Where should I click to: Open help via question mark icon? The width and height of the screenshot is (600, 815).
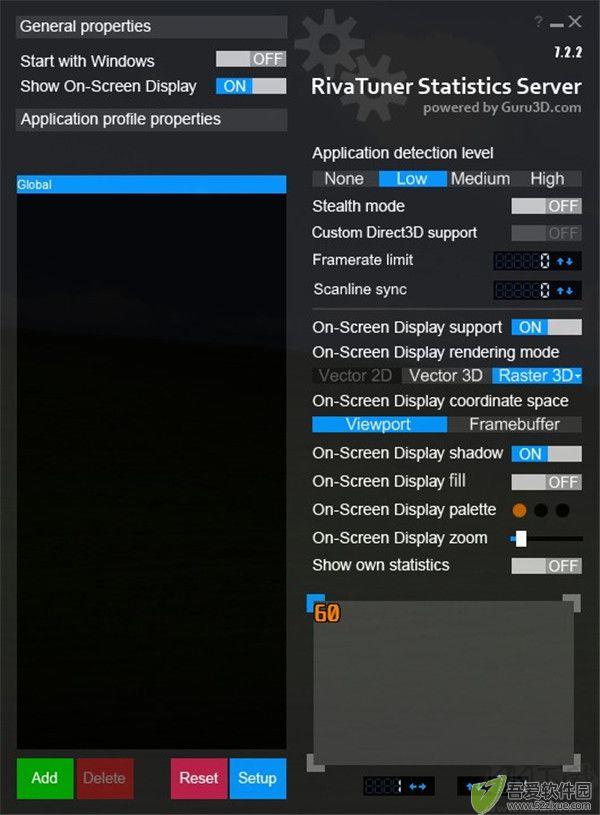(539, 21)
